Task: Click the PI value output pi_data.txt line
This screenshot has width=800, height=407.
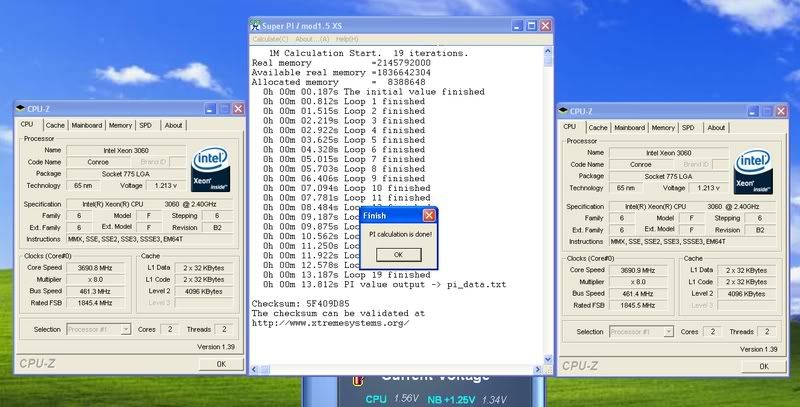Action: point(385,285)
